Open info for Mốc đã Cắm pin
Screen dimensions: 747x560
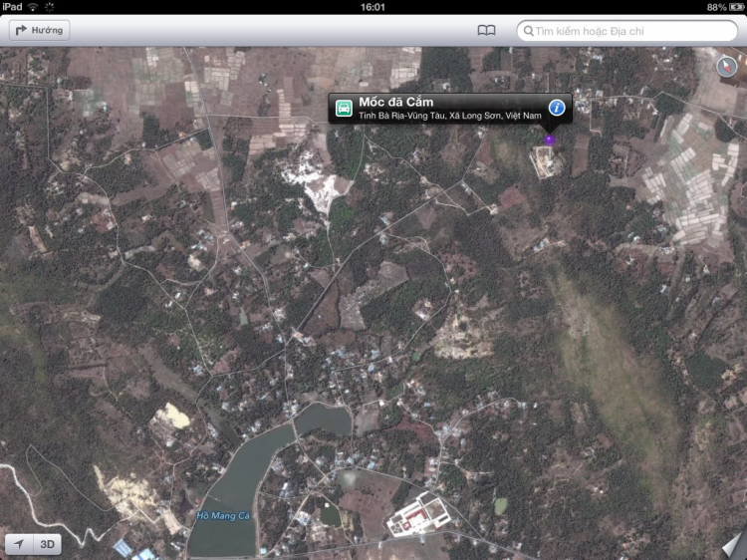[x=557, y=108]
